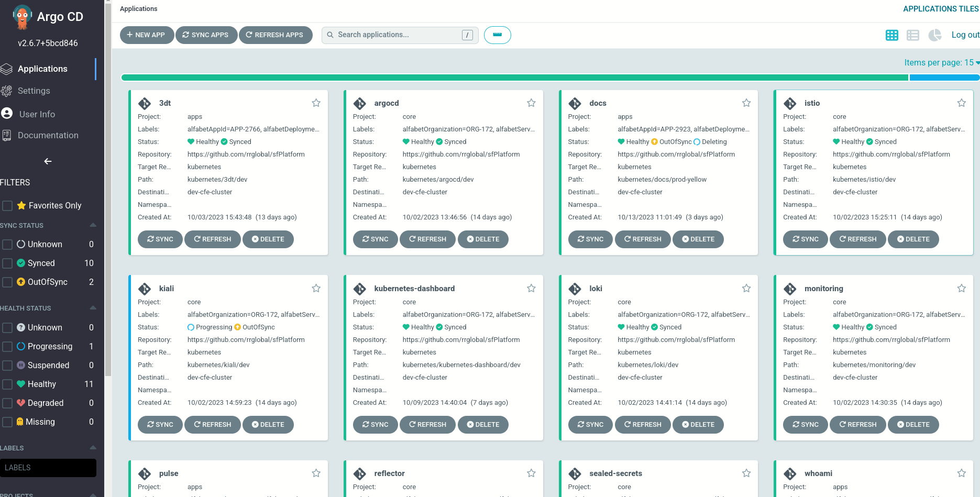Screen dimensions: 980x497
Task: Star the istio application card
Action: (x=962, y=103)
